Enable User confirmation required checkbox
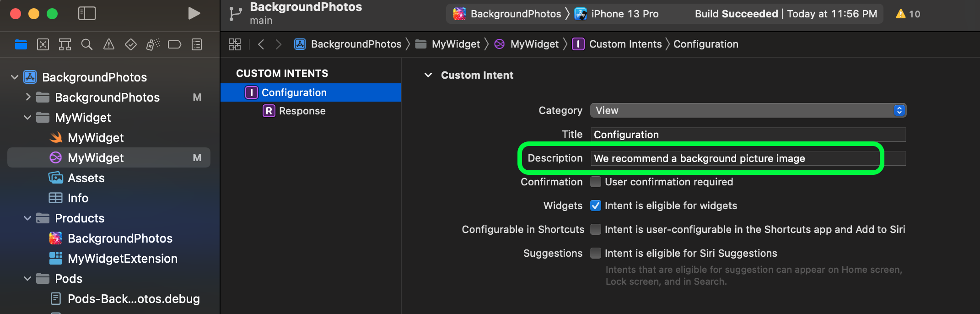Screen dimensions: 980x314 tap(595, 182)
